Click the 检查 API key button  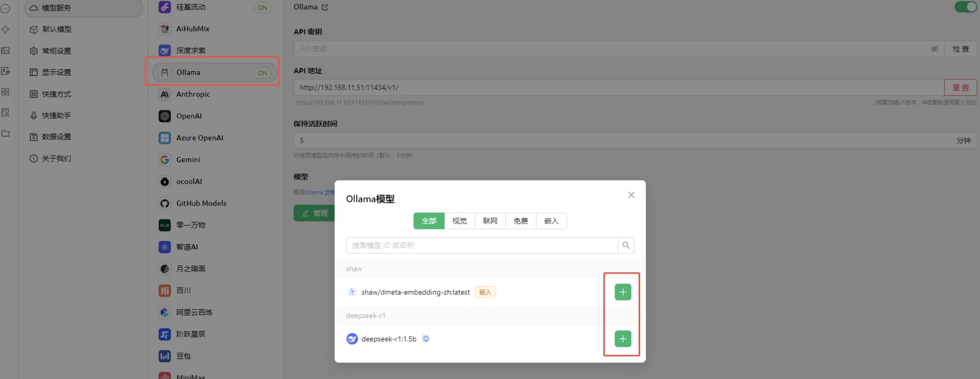pyautogui.click(x=960, y=49)
